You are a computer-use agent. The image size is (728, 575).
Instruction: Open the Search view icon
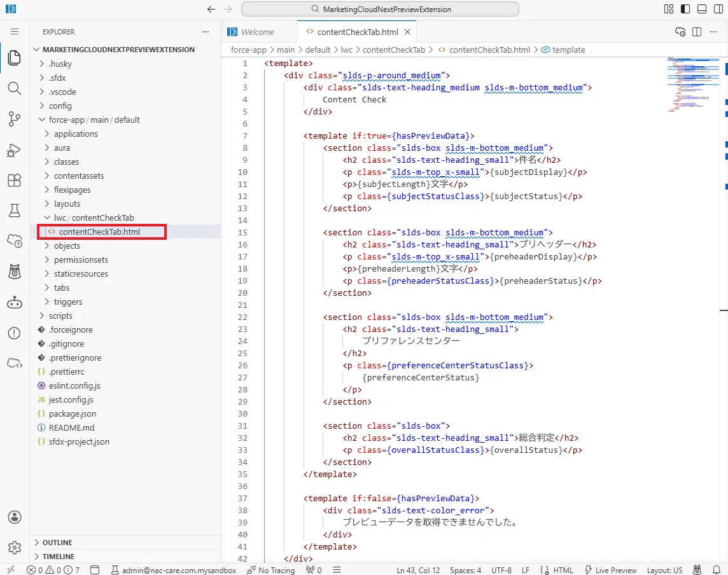coord(15,88)
